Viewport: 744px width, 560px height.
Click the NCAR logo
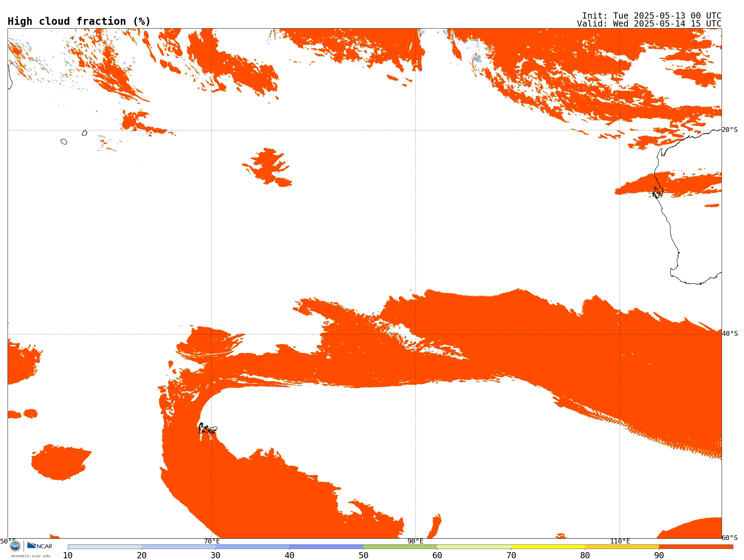coord(40,546)
